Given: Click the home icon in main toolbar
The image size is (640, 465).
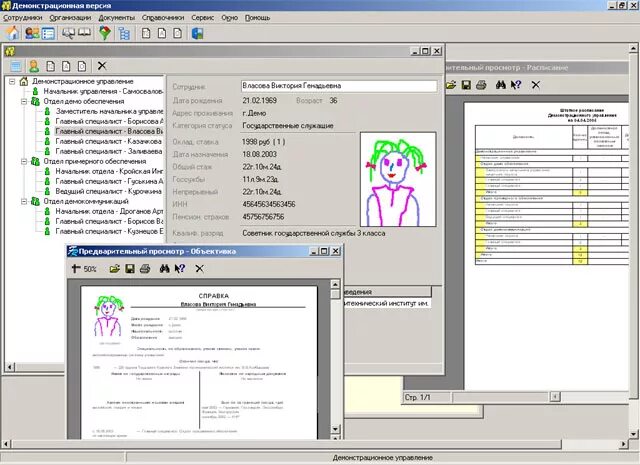Looking at the screenshot, I should (x=13, y=33).
